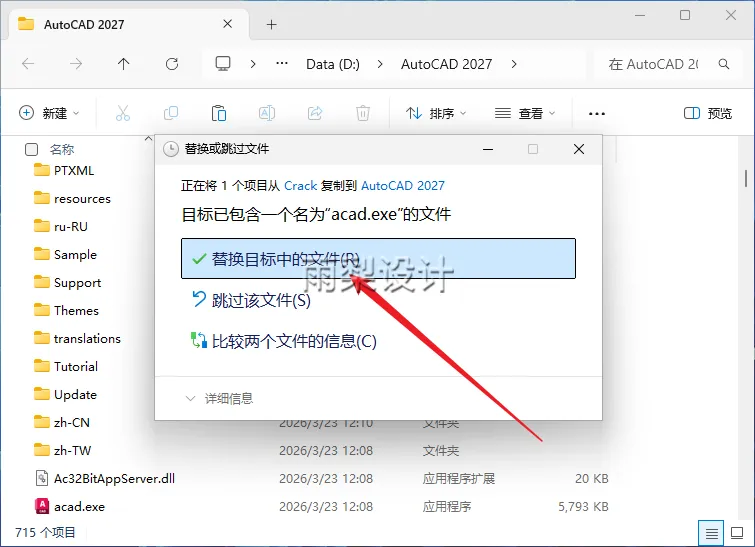Open a new Explorer tab
755x547 pixels.
coord(272,25)
